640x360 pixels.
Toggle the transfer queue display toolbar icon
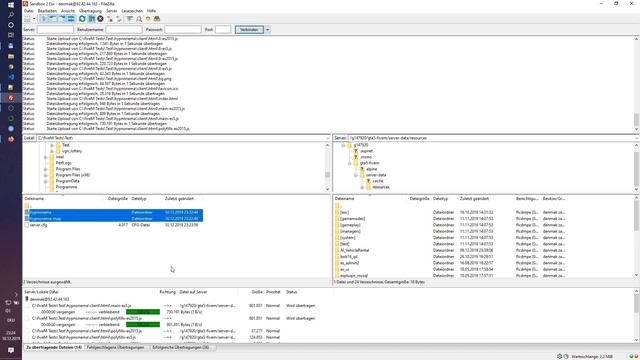click(71, 19)
